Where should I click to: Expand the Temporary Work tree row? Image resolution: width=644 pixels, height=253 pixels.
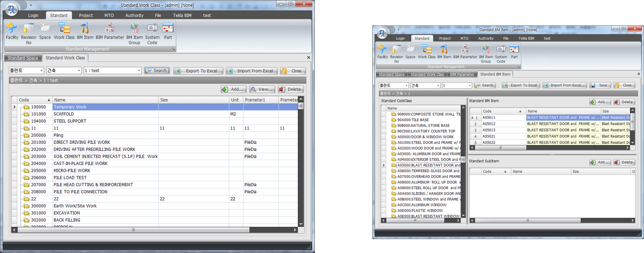[x=21, y=107]
